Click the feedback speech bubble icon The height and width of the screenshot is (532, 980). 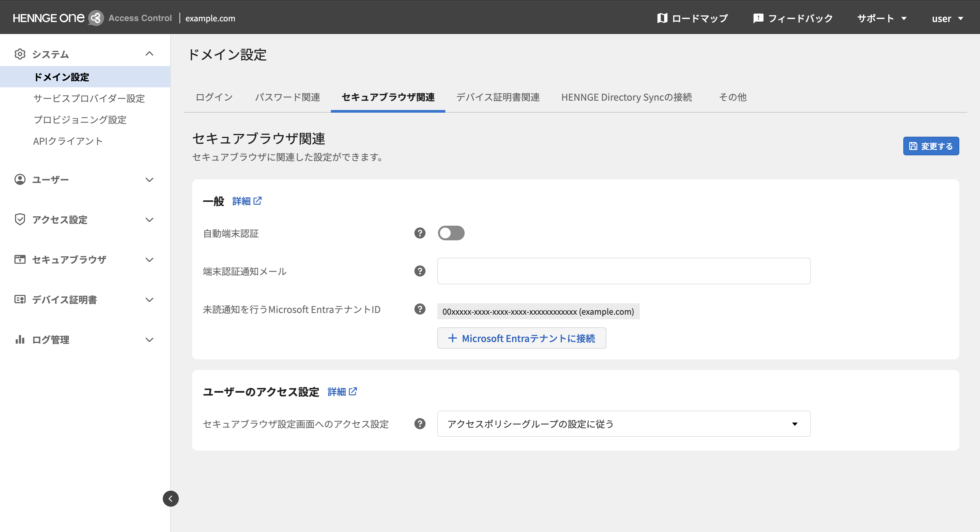758,18
